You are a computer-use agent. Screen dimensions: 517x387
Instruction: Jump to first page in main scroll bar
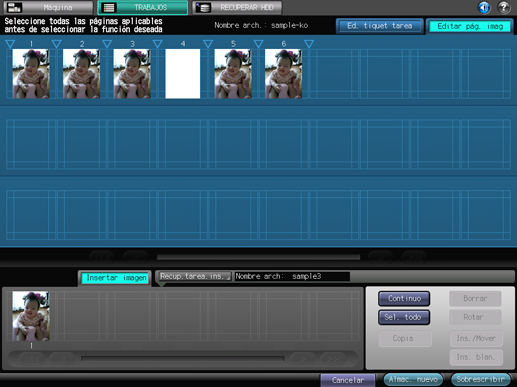(x=102, y=257)
